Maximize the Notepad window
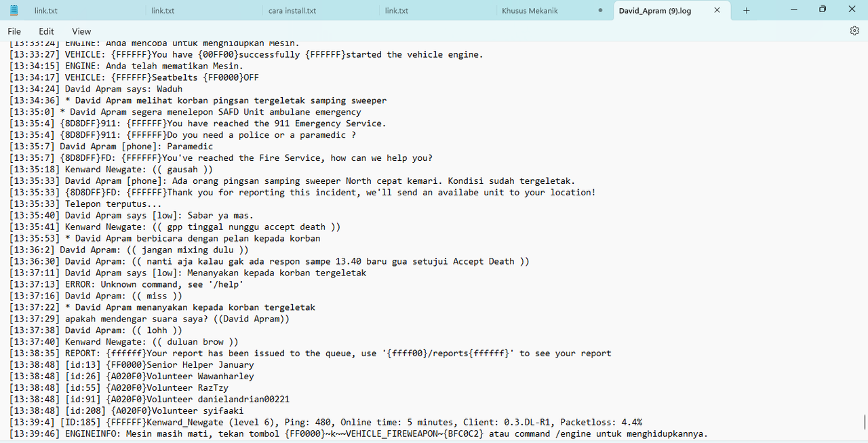 coord(823,9)
